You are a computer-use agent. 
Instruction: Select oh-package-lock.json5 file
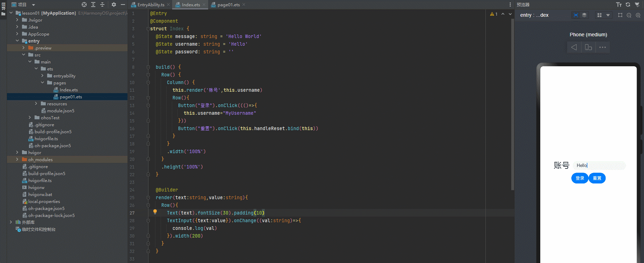(51, 216)
